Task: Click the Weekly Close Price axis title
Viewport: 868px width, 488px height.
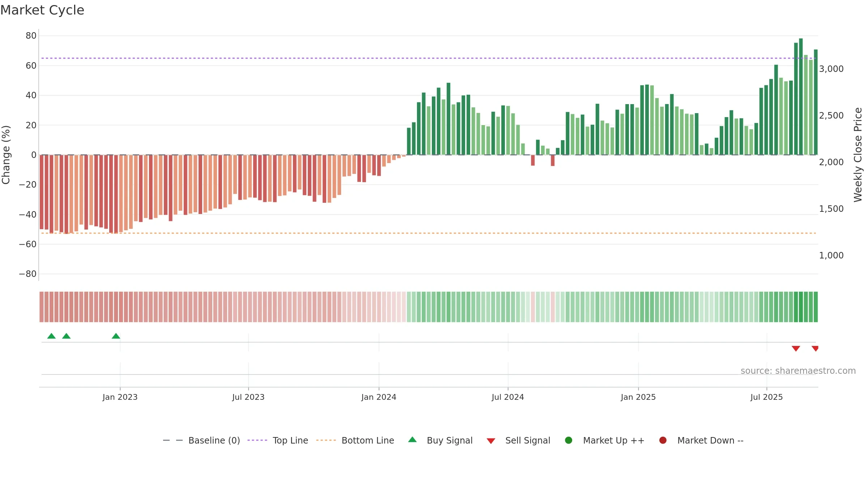Action: pyautogui.click(x=858, y=155)
